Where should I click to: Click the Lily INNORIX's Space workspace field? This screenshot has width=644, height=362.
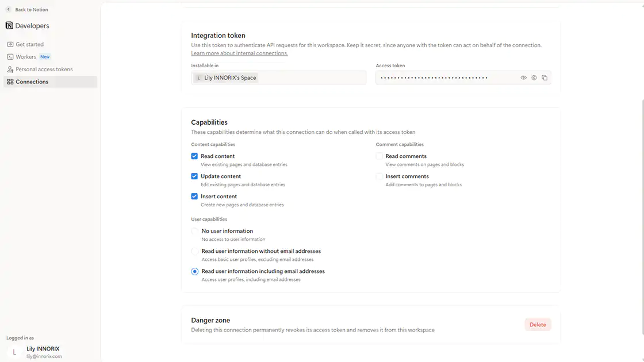coord(278,78)
